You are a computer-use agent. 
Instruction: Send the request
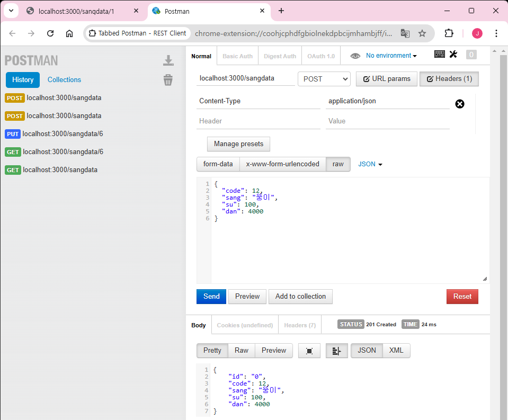point(211,297)
